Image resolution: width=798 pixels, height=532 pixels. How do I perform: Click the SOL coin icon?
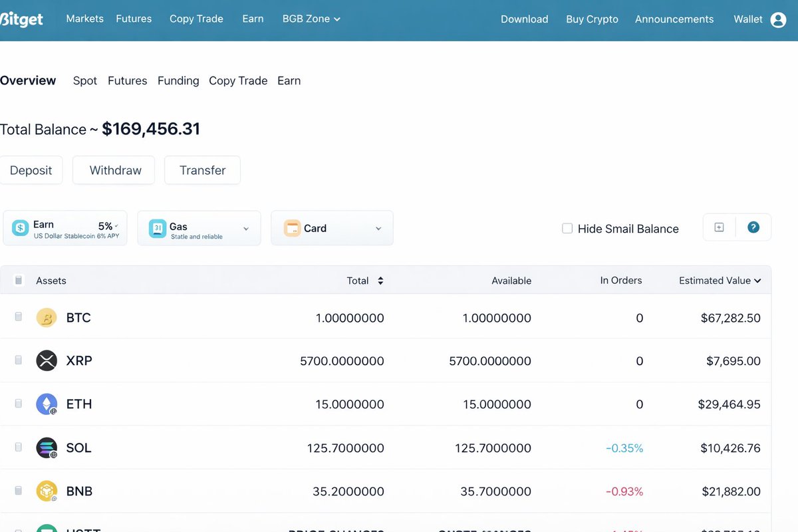[x=47, y=448]
